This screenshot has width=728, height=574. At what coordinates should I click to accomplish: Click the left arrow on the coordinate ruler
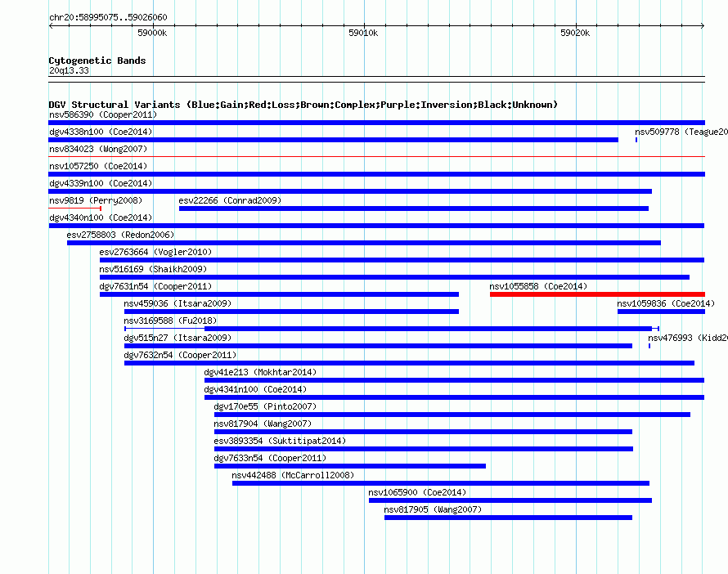(x=51, y=26)
